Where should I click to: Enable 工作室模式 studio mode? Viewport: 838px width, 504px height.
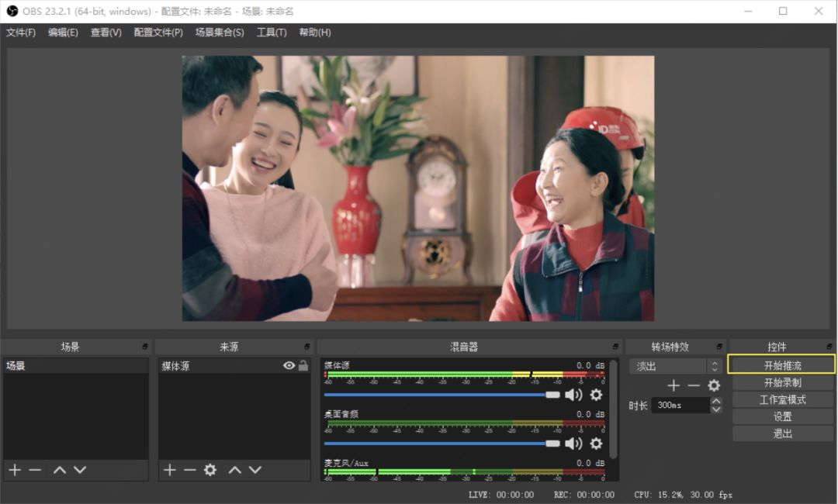point(782,400)
